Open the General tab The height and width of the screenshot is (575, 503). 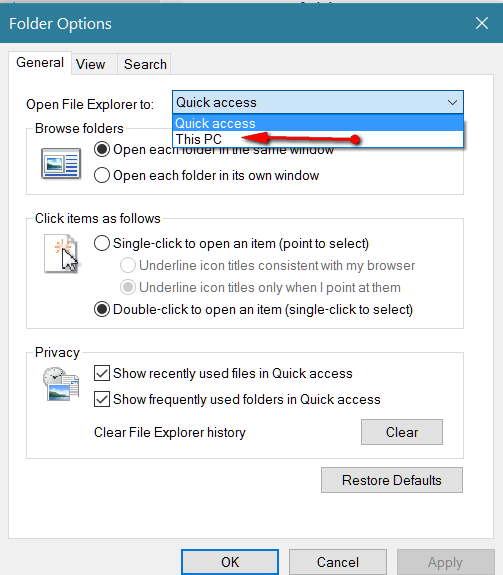tap(40, 63)
